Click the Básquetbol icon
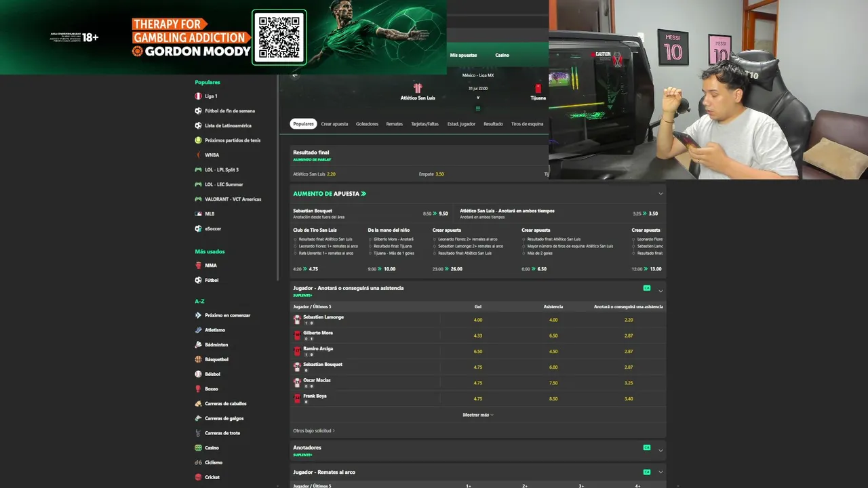 [x=198, y=359]
